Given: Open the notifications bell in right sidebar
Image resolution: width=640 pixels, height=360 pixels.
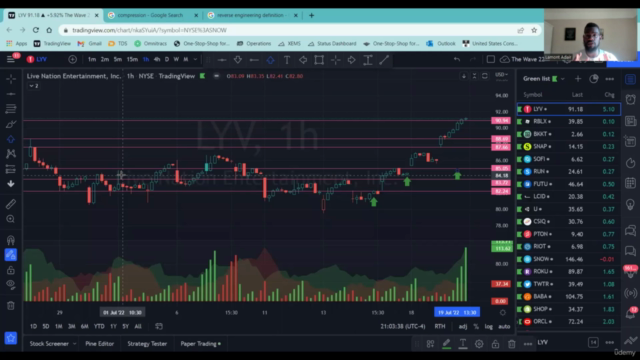Looking at the screenshot, I should (x=631, y=313).
